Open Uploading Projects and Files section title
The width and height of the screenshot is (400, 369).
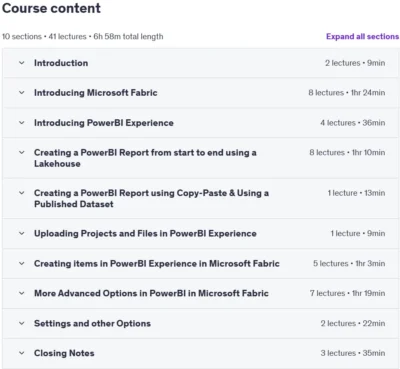145,233
